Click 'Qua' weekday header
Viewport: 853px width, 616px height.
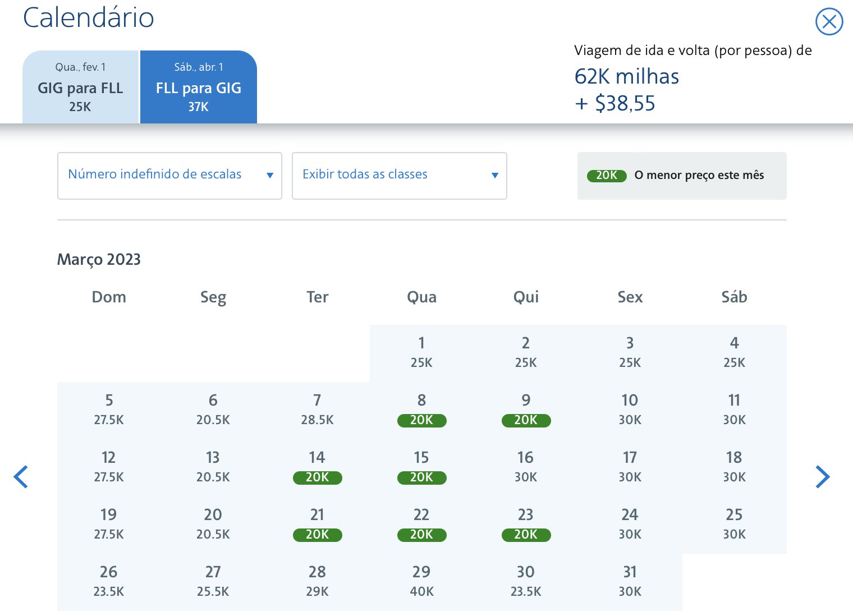[x=421, y=297]
